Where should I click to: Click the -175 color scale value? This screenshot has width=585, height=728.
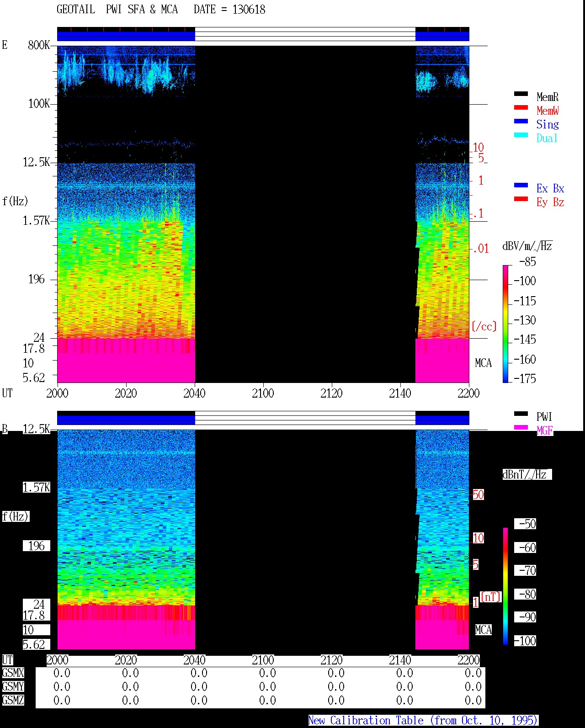(525, 379)
